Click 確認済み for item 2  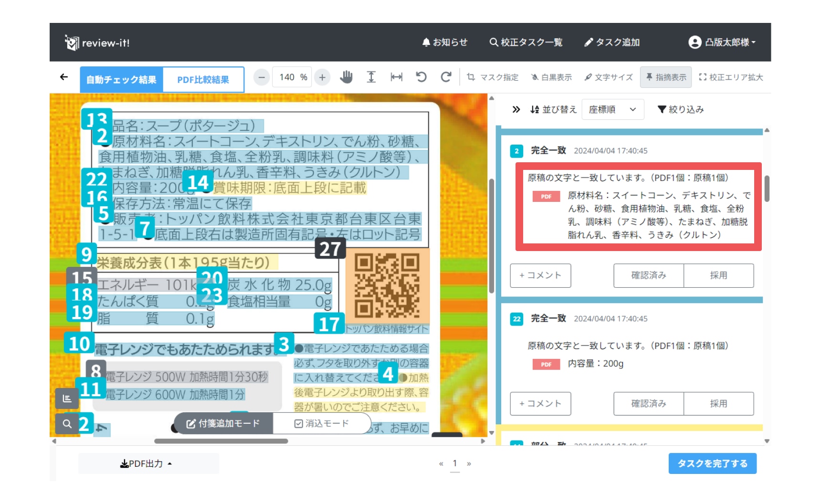click(648, 275)
